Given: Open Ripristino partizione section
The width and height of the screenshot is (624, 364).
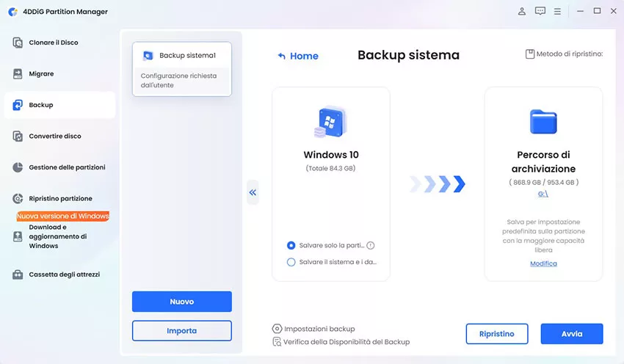Looking at the screenshot, I should pos(60,198).
